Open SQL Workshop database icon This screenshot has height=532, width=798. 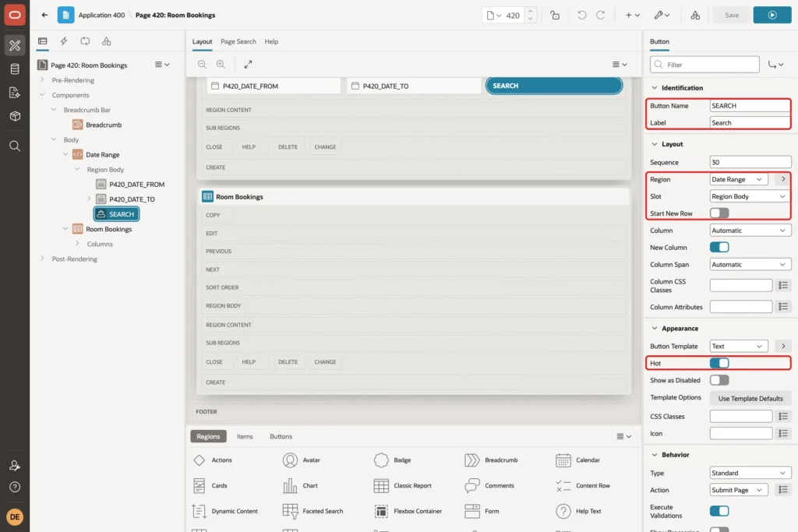[x=15, y=69]
